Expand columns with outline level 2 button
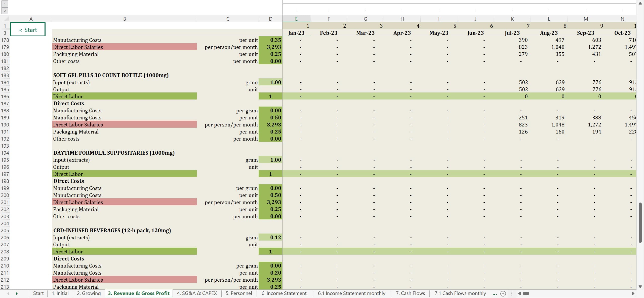Viewport: 644px width, 298px height. pos(5,11)
